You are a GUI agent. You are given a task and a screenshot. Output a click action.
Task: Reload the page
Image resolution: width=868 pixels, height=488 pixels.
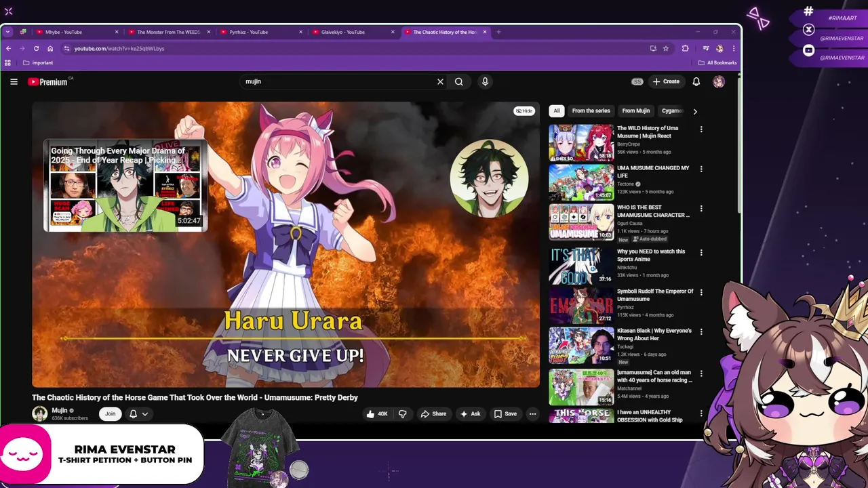36,48
